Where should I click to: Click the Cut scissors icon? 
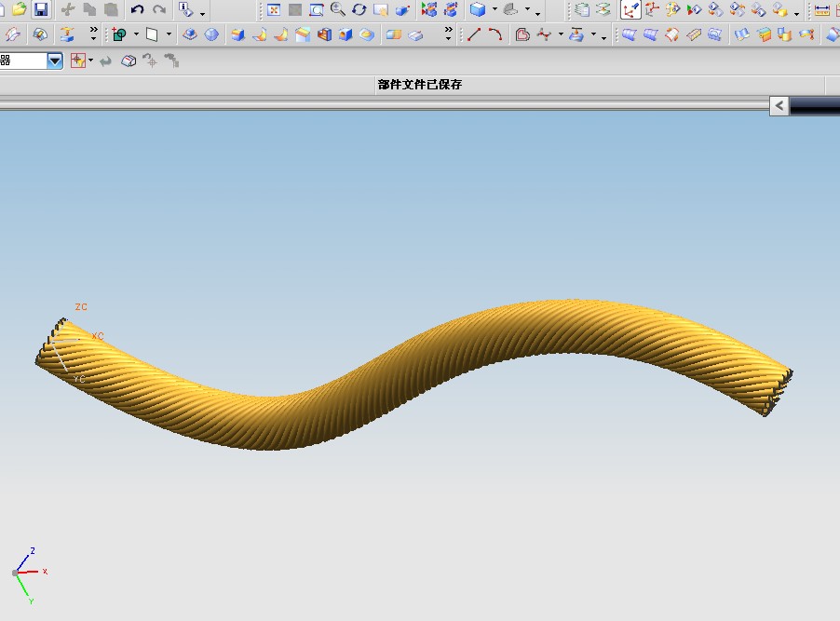(x=68, y=9)
